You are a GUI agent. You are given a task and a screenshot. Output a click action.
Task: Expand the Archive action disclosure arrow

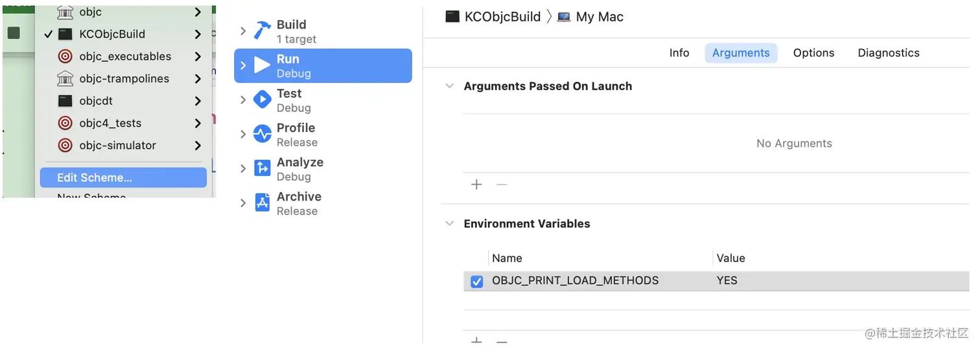click(243, 203)
